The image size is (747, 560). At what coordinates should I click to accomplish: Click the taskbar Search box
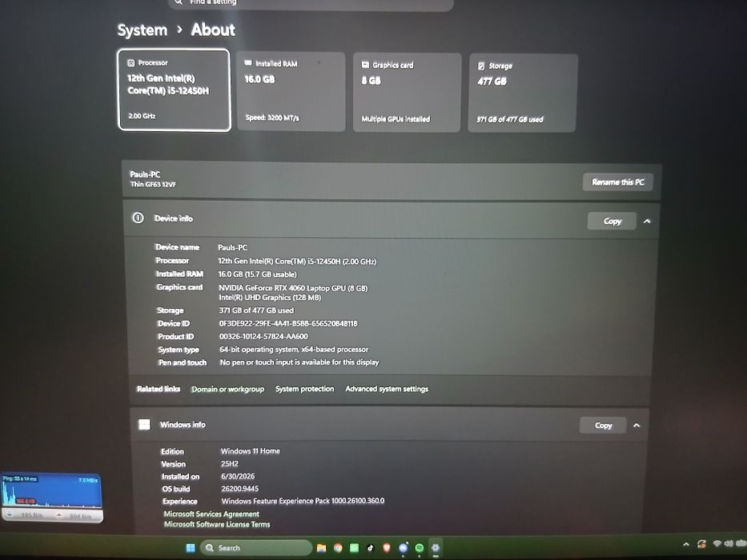[x=256, y=548]
